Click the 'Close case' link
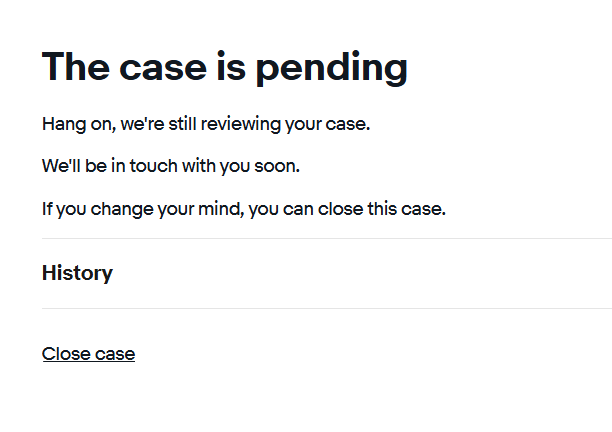 88,354
